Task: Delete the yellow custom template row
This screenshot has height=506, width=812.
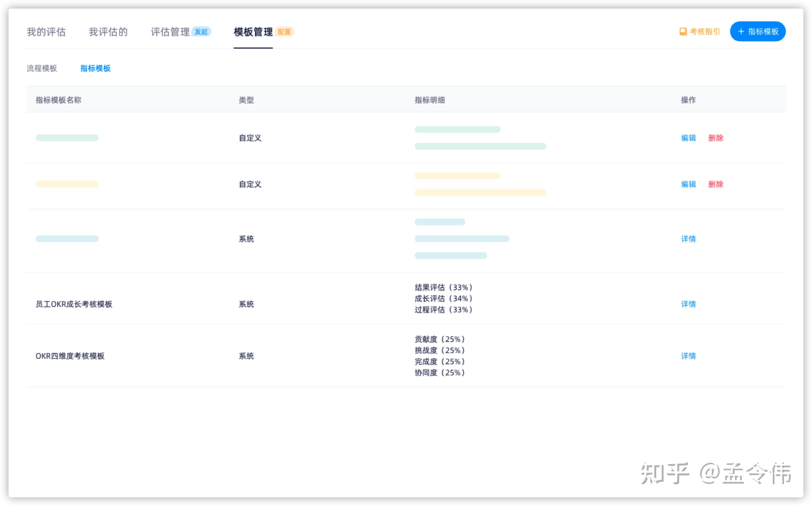Action: coord(715,184)
